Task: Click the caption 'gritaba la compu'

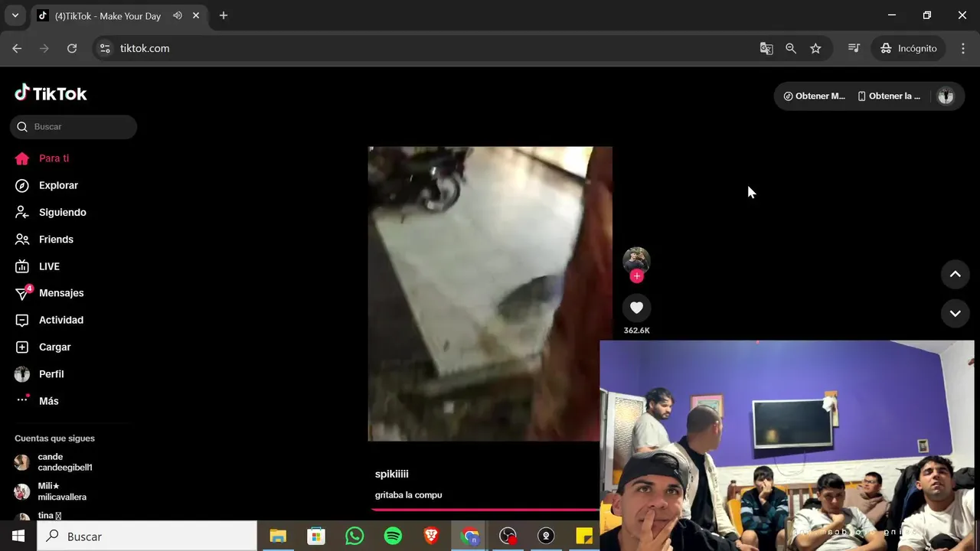Action: point(409,495)
